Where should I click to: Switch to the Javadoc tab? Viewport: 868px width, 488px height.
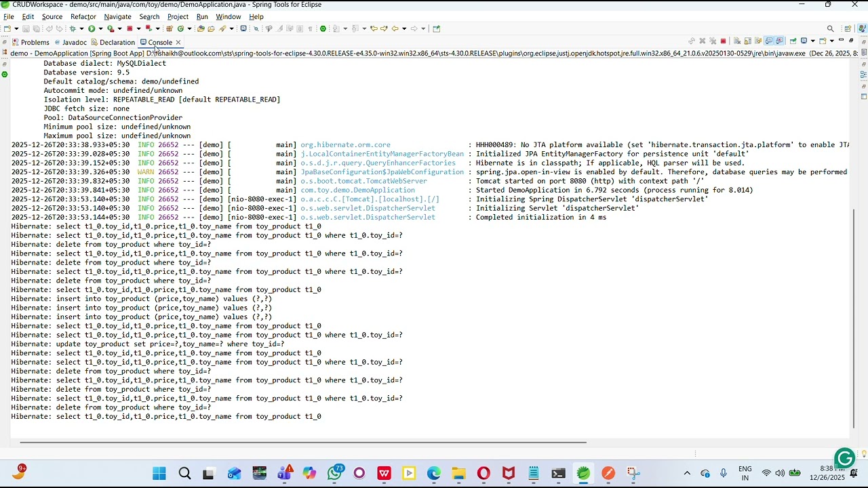71,42
